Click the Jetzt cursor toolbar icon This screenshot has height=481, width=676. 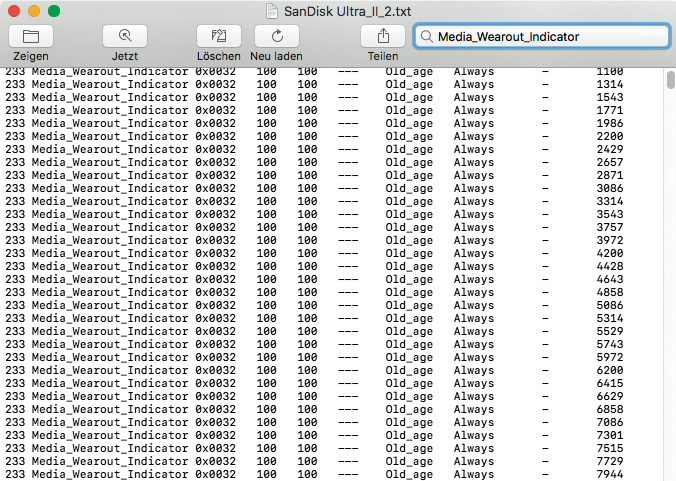coord(125,36)
